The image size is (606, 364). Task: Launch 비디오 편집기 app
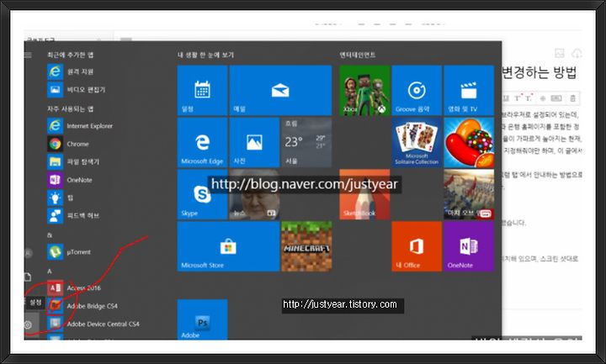pos(77,90)
